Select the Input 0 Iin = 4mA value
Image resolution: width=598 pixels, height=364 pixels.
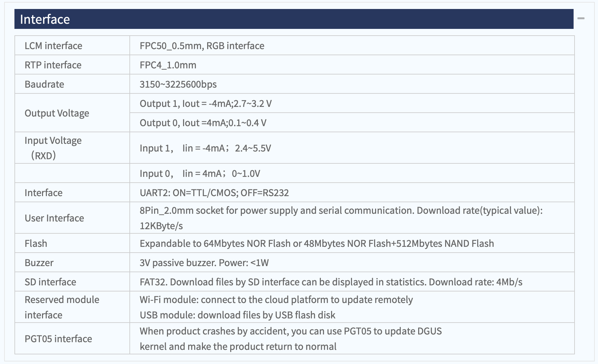coord(200,173)
